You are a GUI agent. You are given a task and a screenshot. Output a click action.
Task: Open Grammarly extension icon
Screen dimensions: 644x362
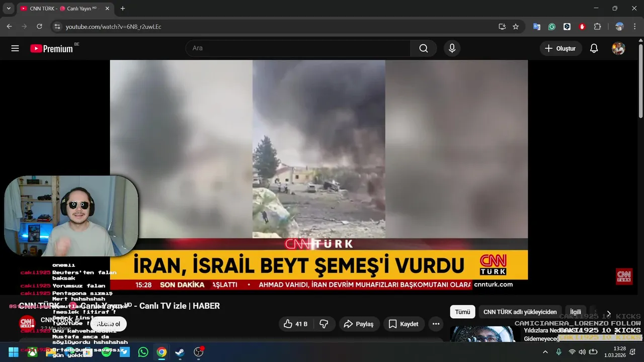(x=552, y=27)
